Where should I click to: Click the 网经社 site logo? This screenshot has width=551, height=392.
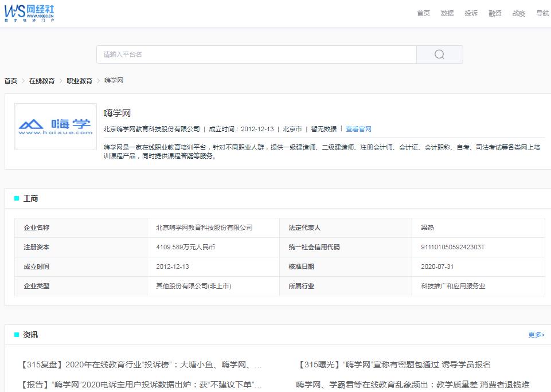point(29,13)
